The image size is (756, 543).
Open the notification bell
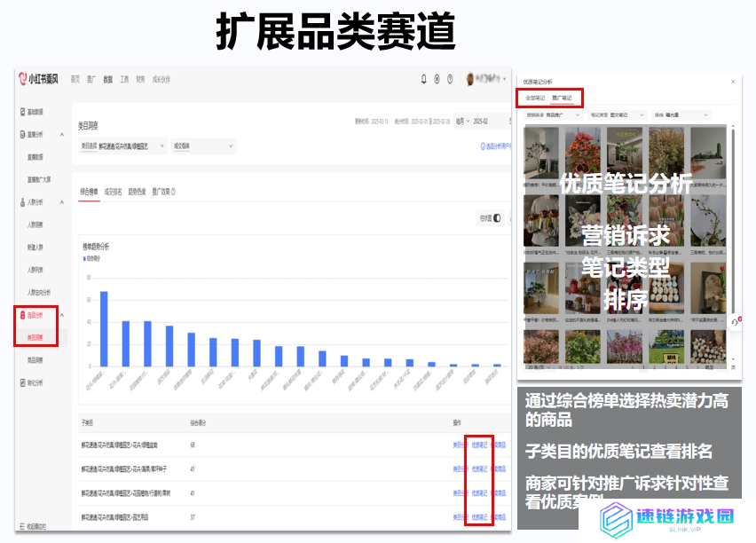[x=424, y=79]
